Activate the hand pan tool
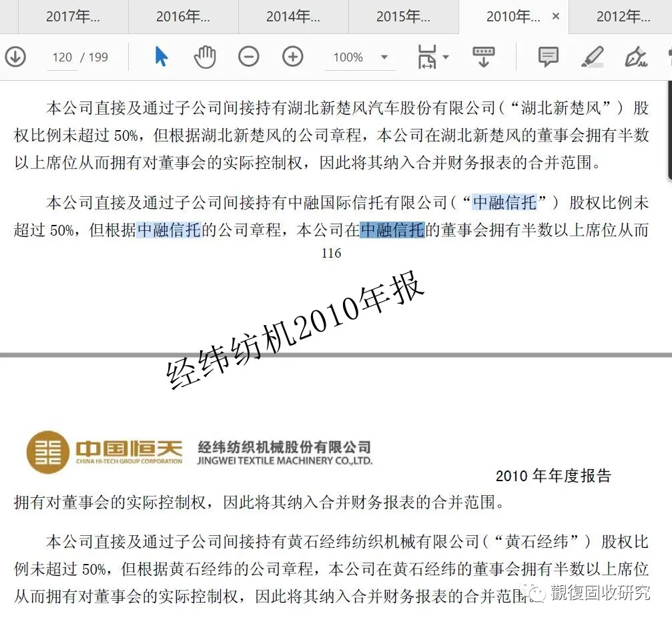 (205, 57)
